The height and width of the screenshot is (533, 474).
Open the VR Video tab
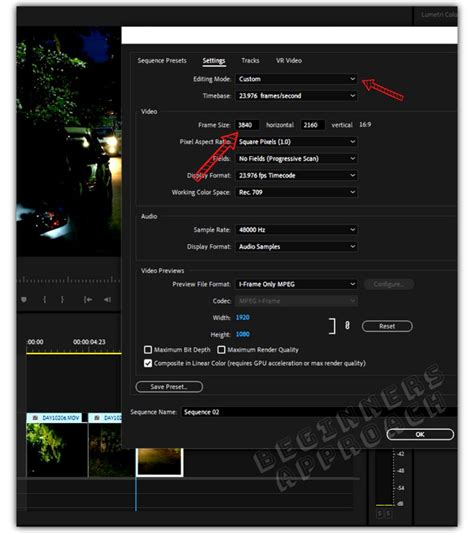(289, 61)
